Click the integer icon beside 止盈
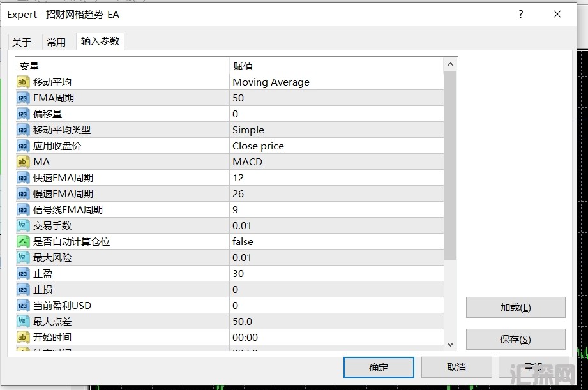The image size is (588, 390). [22, 274]
